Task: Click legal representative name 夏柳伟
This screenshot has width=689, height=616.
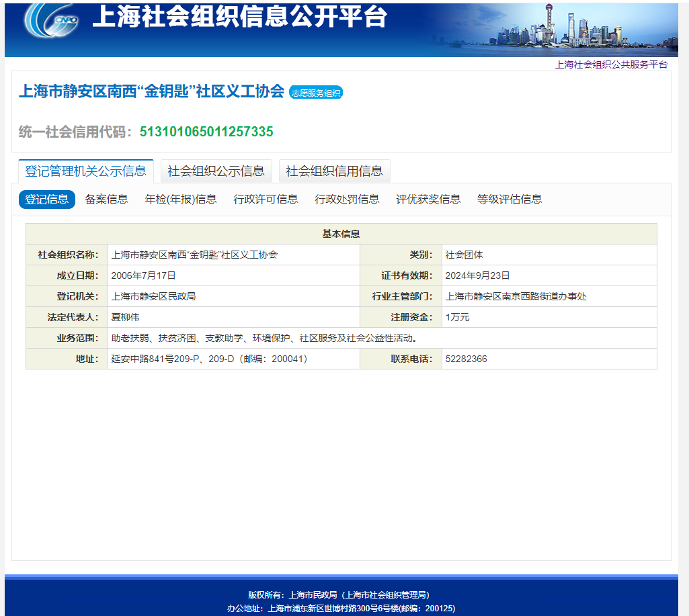Action: tap(125, 317)
